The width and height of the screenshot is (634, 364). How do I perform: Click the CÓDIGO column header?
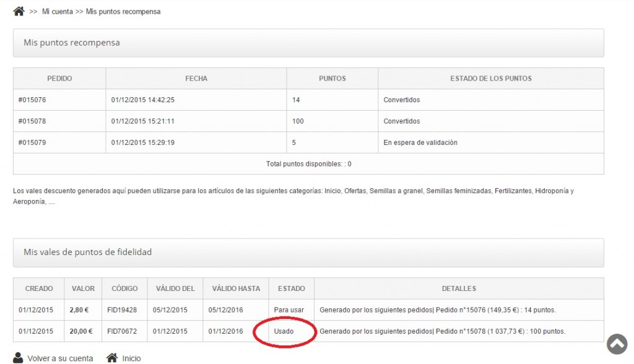124,288
